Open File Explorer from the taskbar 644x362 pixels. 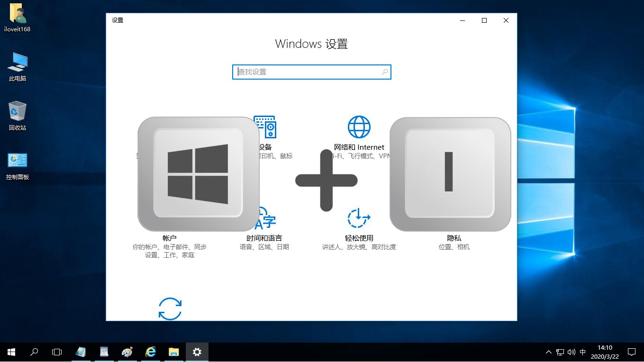tap(173, 352)
